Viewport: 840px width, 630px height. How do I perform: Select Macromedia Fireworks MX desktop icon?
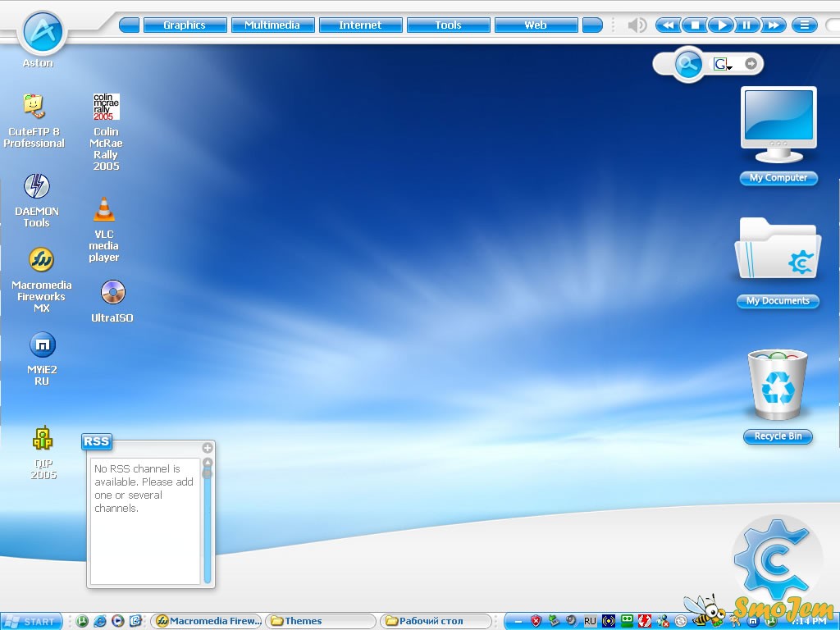pyautogui.click(x=41, y=260)
